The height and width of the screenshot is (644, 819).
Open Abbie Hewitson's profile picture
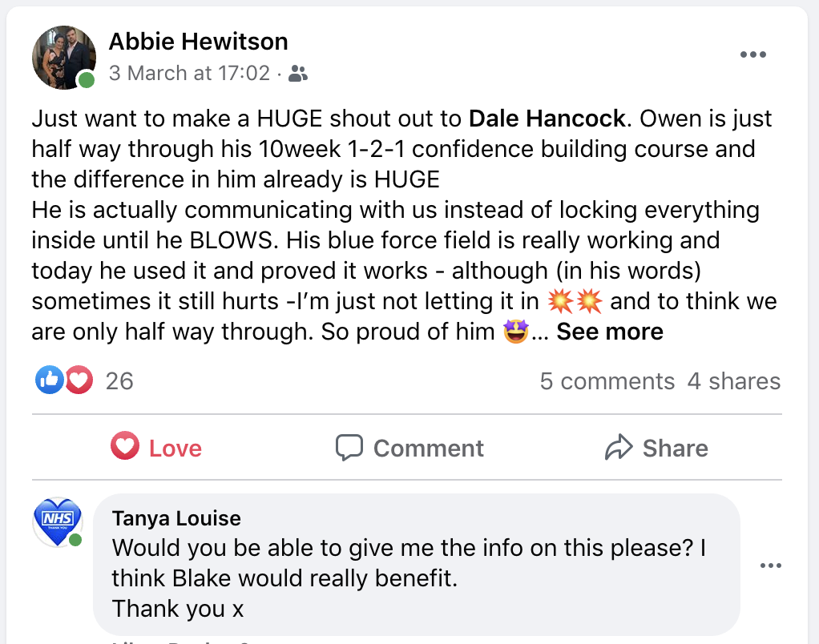tap(64, 58)
